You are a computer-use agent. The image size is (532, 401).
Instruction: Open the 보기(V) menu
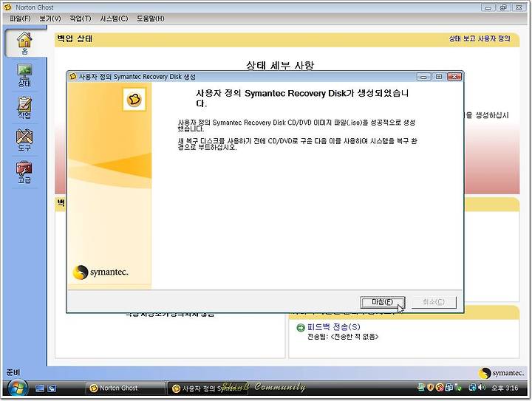(x=50, y=18)
